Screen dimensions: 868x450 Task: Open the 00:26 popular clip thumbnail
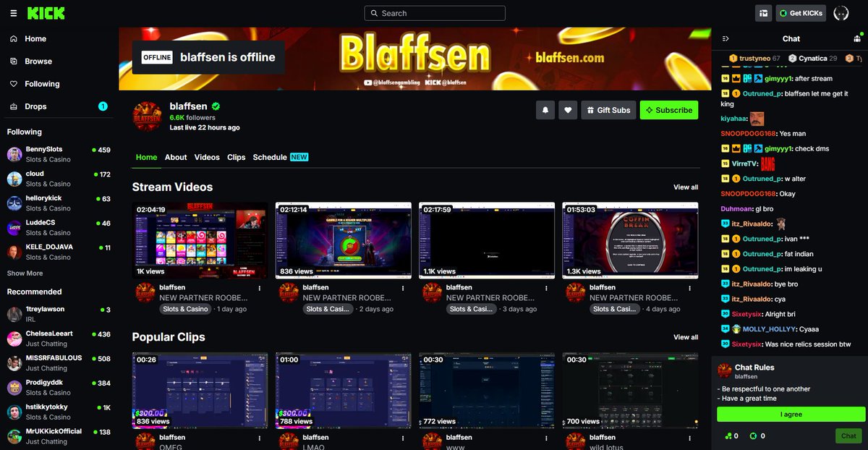pos(200,391)
